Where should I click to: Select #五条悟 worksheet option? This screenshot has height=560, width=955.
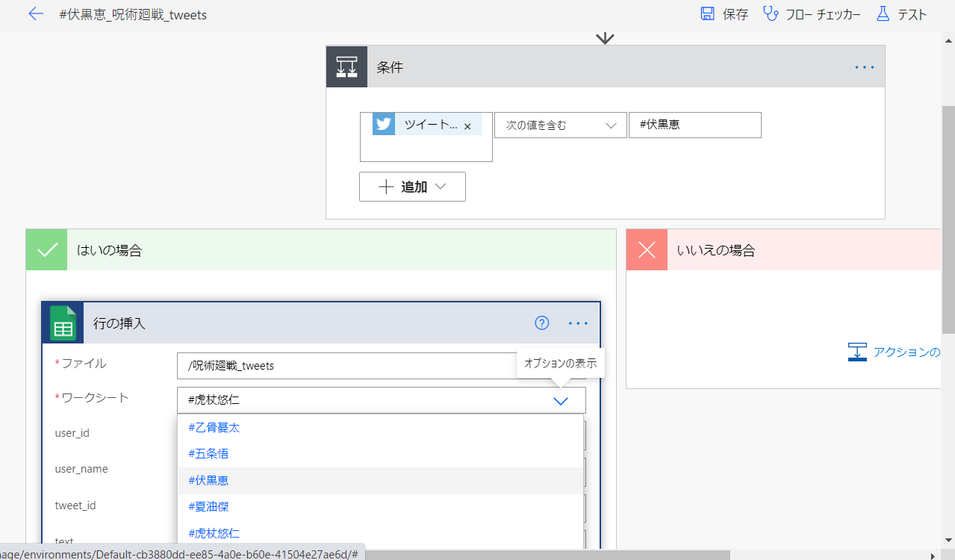point(380,454)
